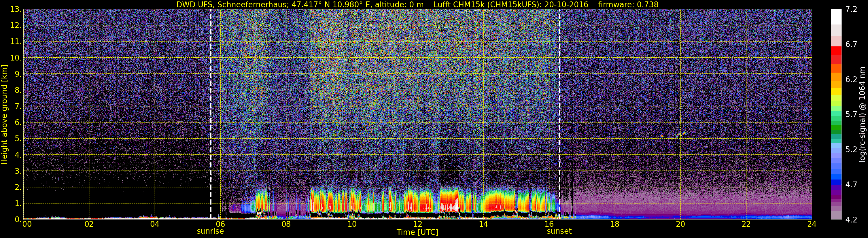
Task: Click time axis tick label '06'
Action: point(220,224)
